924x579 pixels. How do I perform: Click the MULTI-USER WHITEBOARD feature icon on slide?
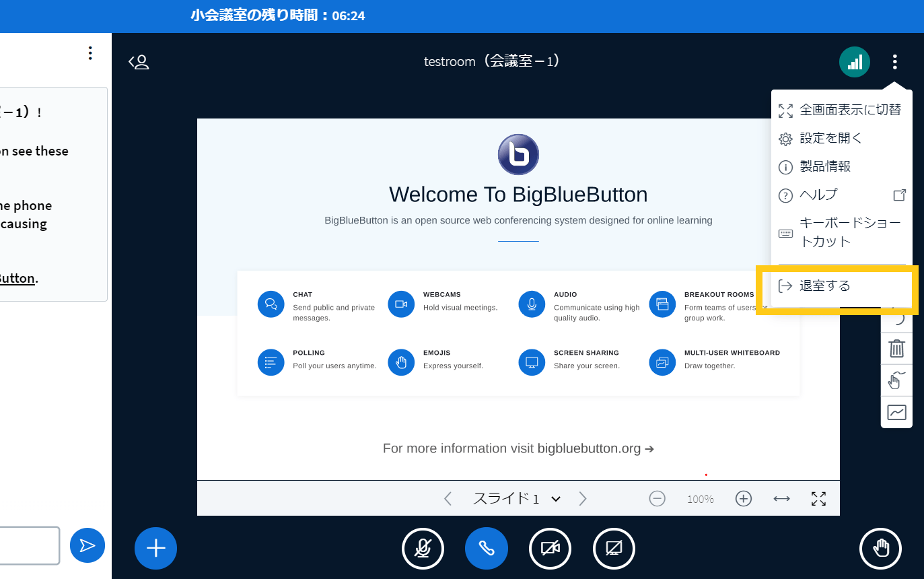click(x=662, y=362)
